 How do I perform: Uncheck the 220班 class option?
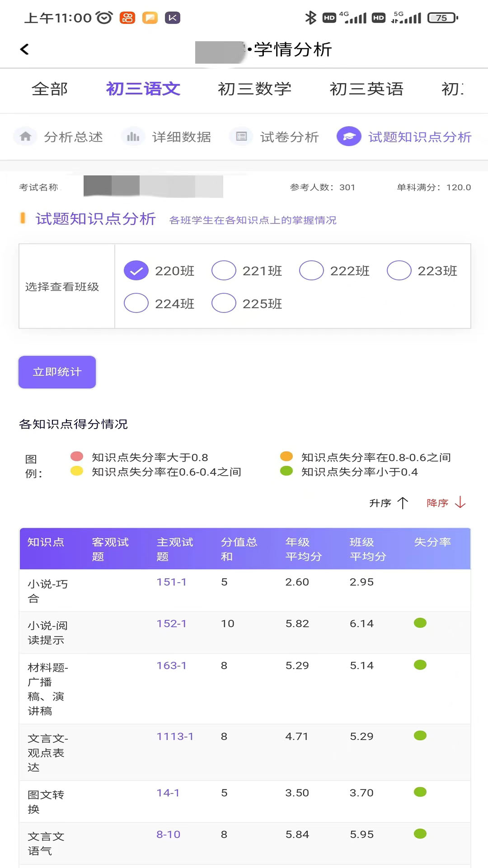point(136,271)
